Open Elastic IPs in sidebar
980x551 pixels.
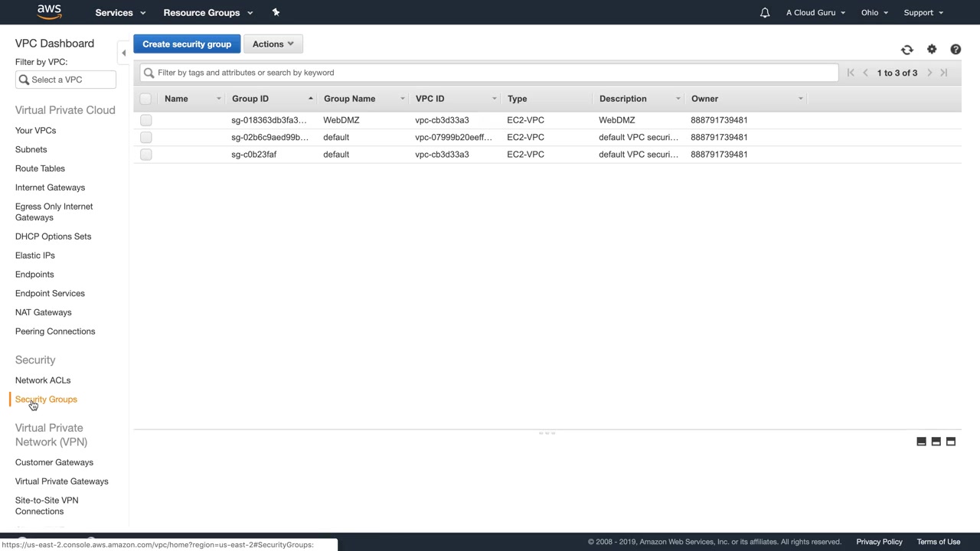(x=34, y=256)
